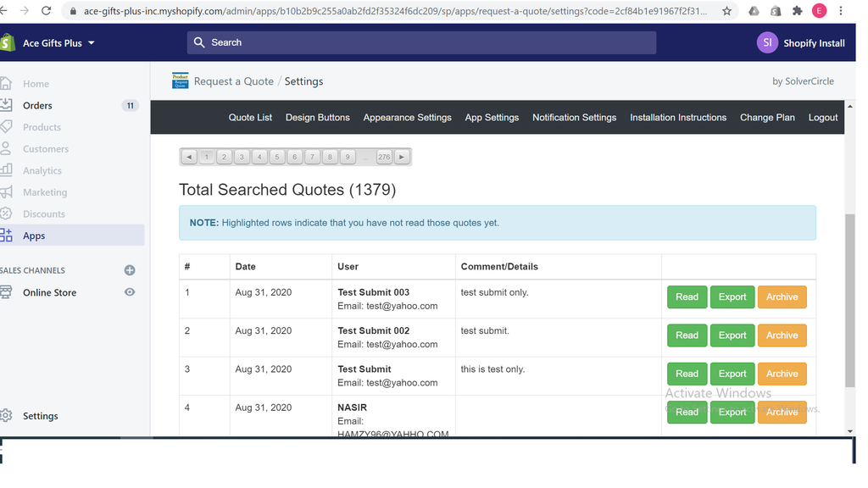
Task: Add a sales channel with plus icon
Action: (130, 270)
